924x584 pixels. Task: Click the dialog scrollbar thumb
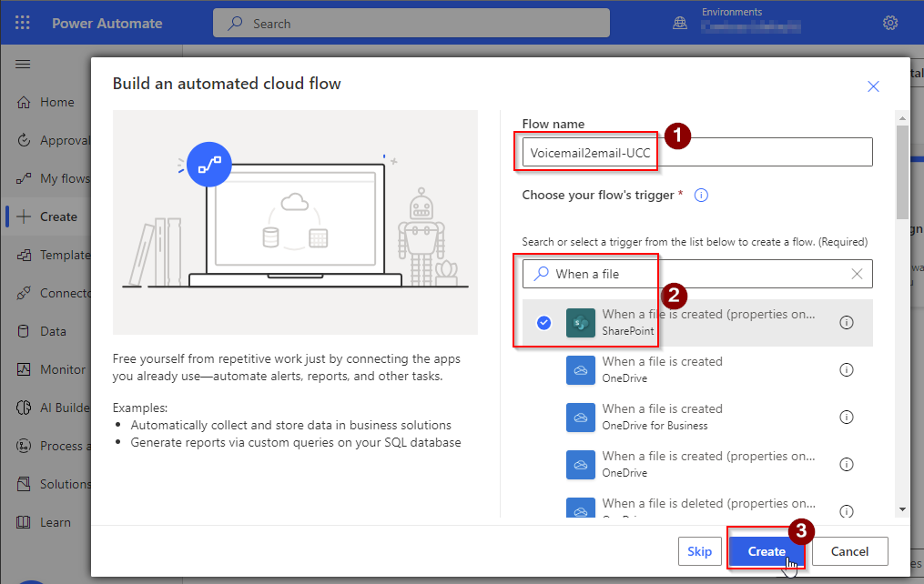(902, 173)
